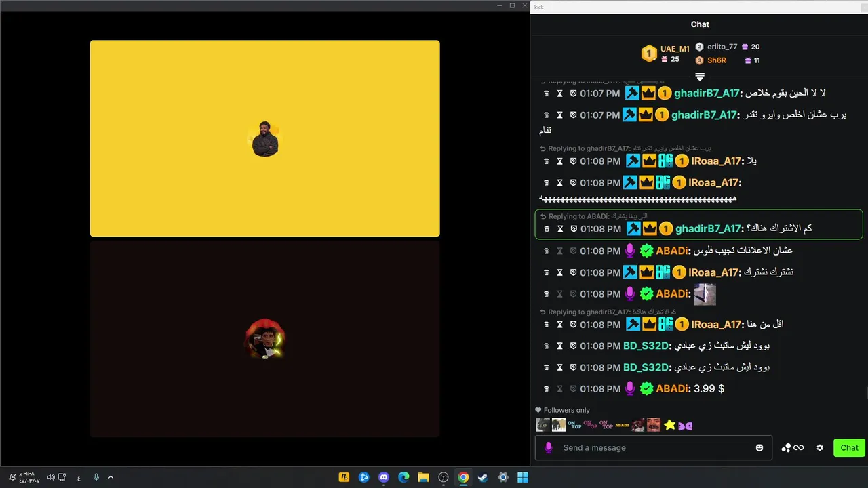Hourglass timeout icon on IRoaa_A17's "يلا" message

click(x=560, y=161)
